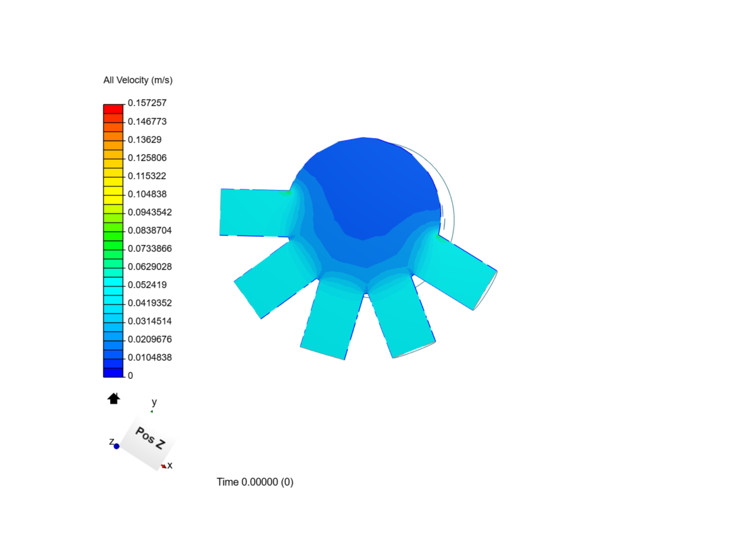Select legend value 0.0104838
Viewport: 747px width, 560px height.
(x=150, y=357)
